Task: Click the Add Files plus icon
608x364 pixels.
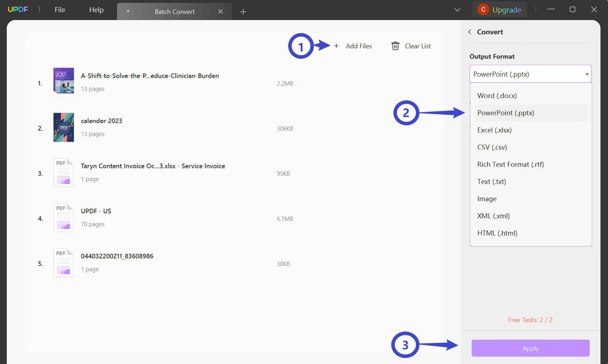Action: (336, 46)
